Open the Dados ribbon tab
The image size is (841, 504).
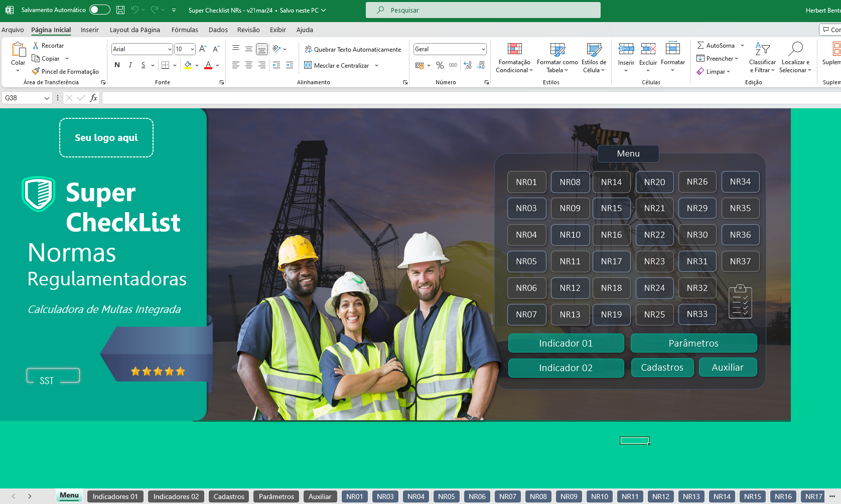pyautogui.click(x=218, y=30)
